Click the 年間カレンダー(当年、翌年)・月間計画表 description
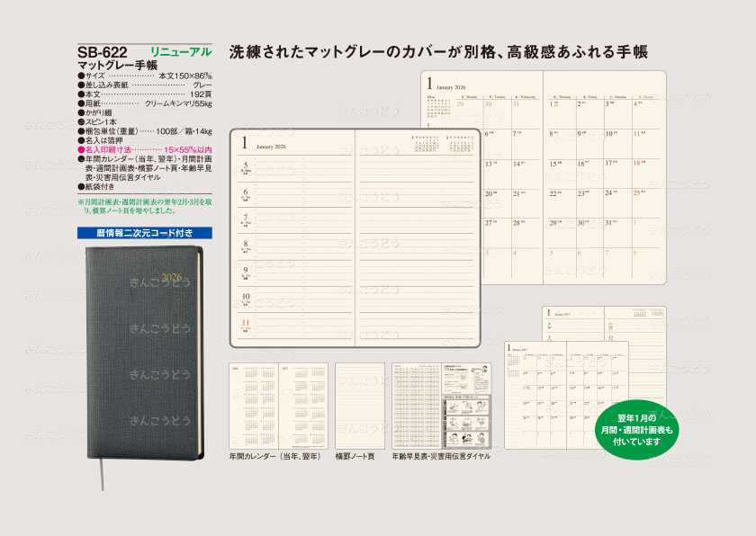Viewport: 756px width, 536px height. 145,168
